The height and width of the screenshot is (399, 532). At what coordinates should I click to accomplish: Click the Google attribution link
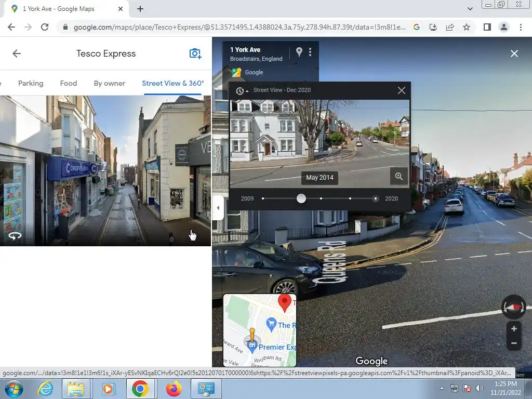point(254,72)
